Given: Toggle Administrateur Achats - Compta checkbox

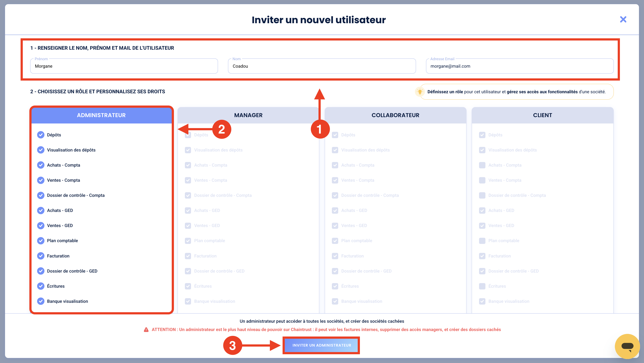Looking at the screenshot, I should pos(41,165).
